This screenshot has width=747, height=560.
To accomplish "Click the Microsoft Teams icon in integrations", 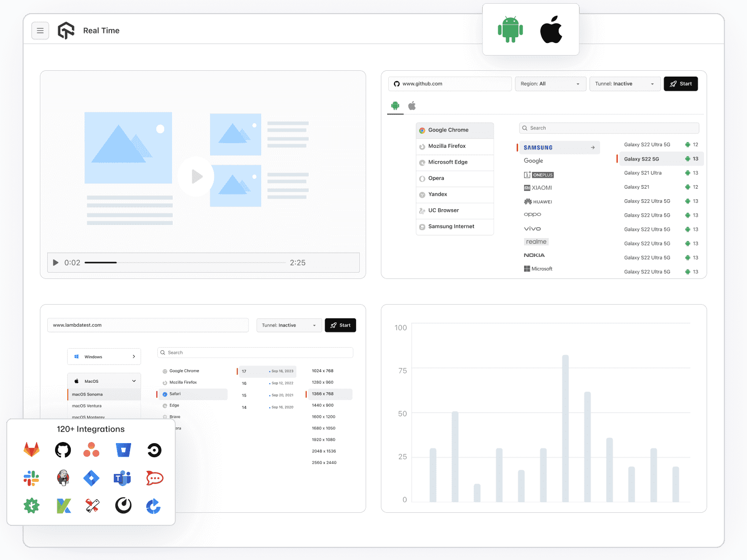I will pos(122,478).
